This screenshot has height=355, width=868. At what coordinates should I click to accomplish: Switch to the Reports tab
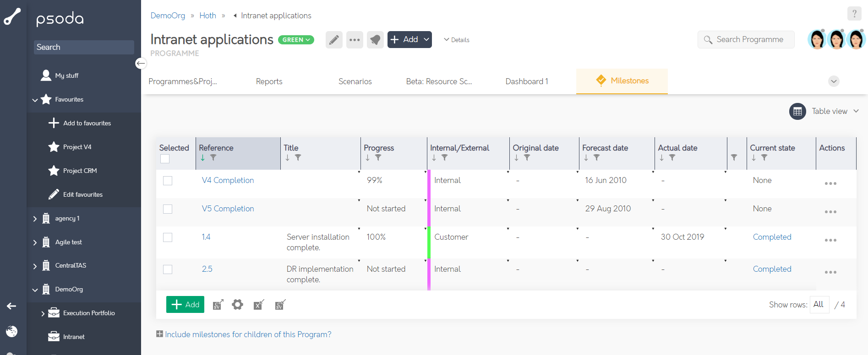(269, 81)
